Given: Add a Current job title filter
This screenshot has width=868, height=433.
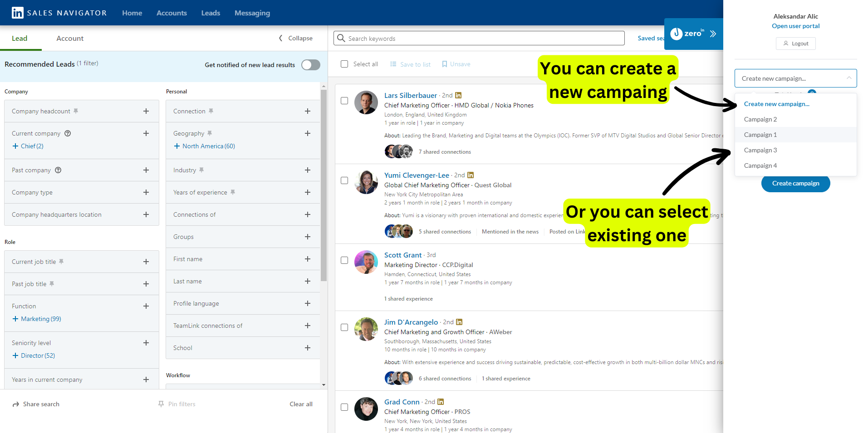Looking at the screenshot, I should click(x=146, y=262).
